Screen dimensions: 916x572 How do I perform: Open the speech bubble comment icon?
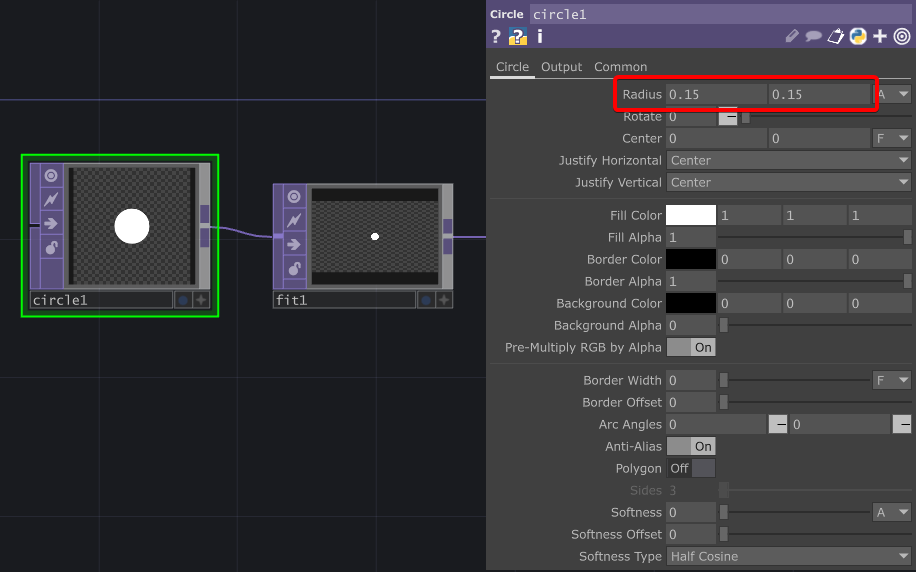813,37
